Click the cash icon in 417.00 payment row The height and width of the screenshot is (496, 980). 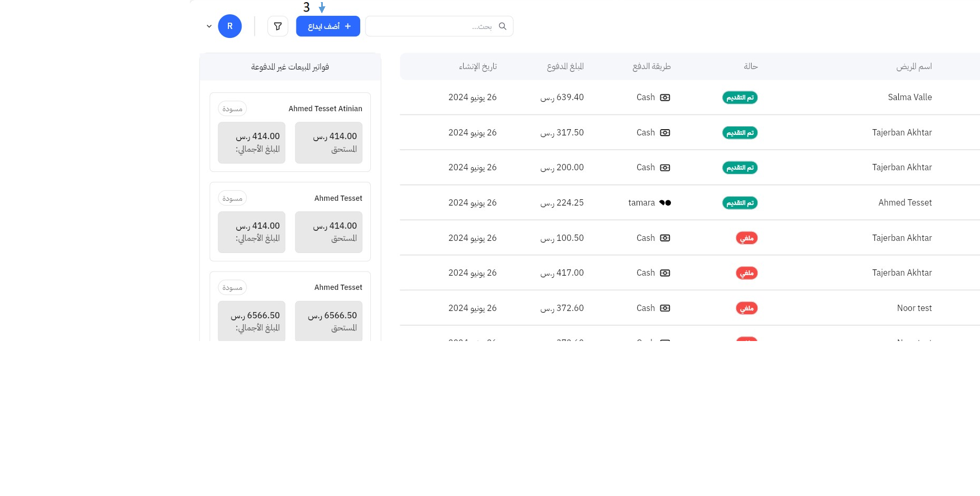tap(665, 273)
